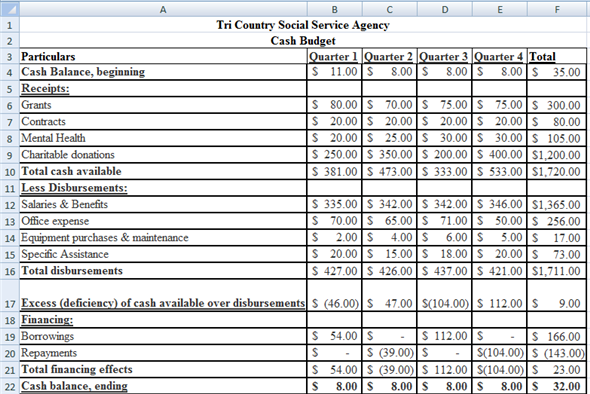
Task: Select the 'Particulars' header cell
Action: point(163,56)
